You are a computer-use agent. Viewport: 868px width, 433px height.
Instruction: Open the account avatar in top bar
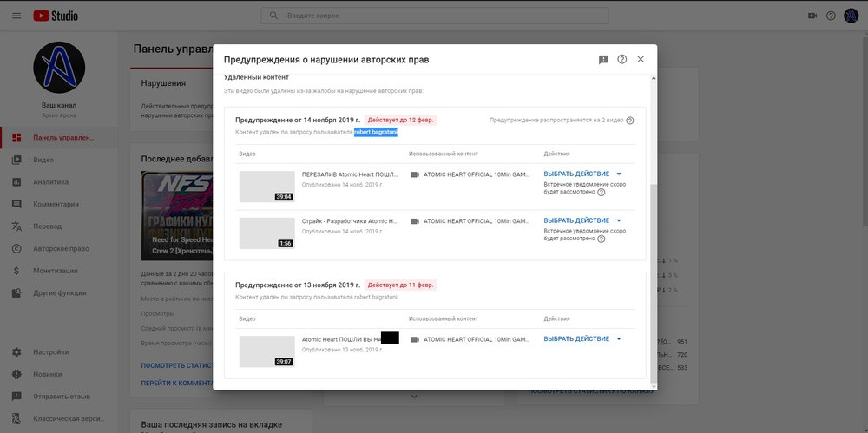tap(851, 16)
